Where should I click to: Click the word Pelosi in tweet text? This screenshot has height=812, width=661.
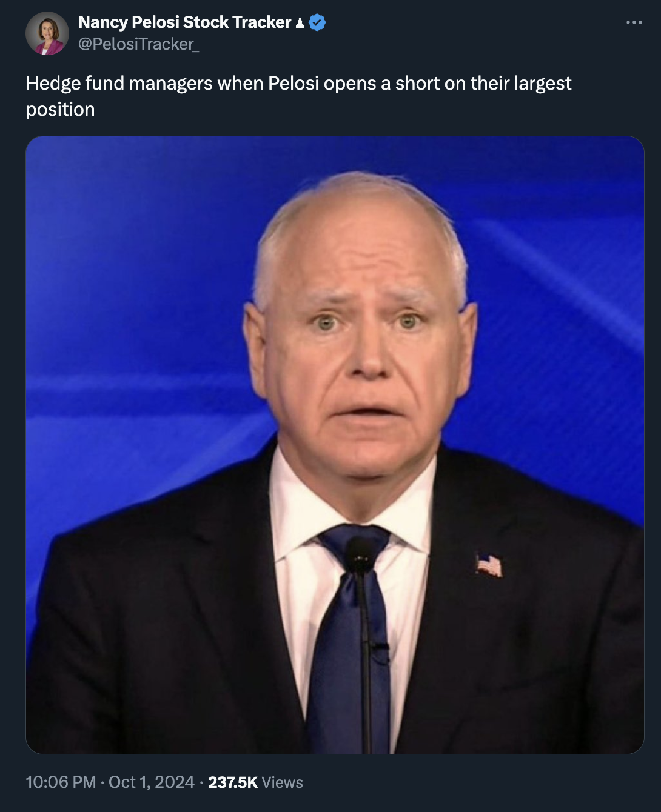[294, 83]
